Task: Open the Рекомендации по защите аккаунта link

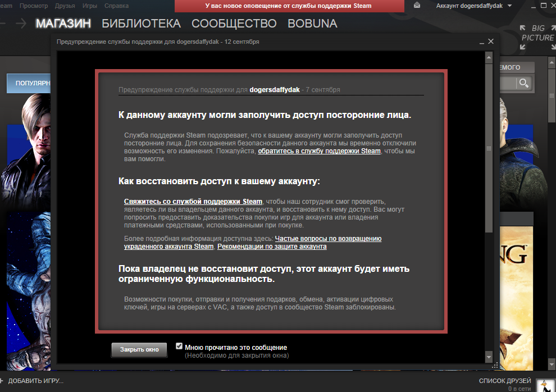Action: [x=272, y=247]
